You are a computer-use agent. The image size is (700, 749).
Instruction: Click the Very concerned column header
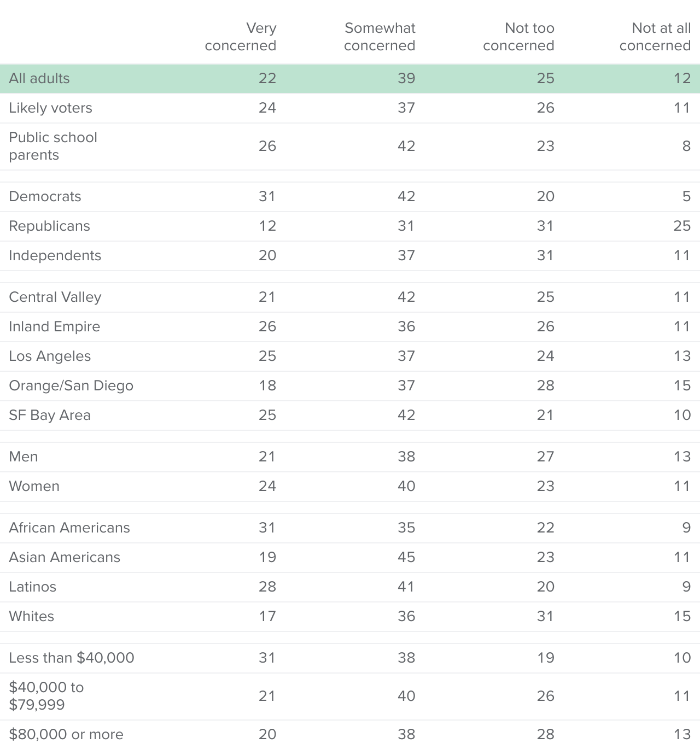[241, 37]
